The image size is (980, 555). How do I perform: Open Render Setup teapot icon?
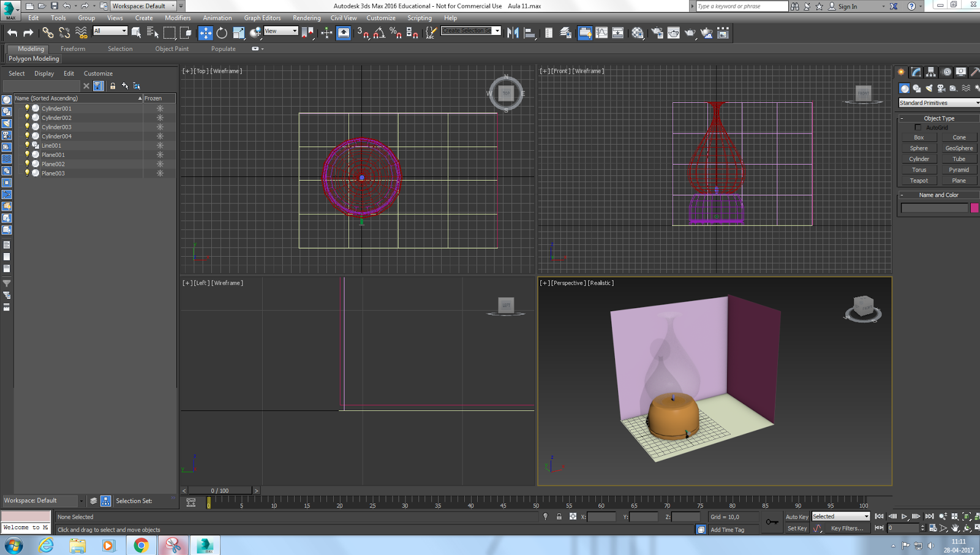tap(657, 33)
